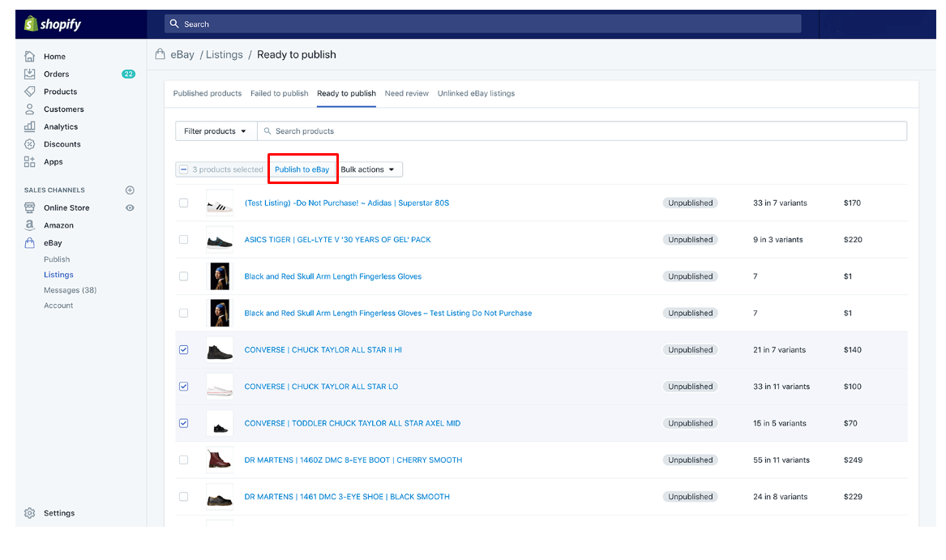Viewport: 946px width, 560px height.
Task: Open CONVERSE TODDLER CHUCK TAYLOR AXEL MID link
Action: tap(353, 423)
